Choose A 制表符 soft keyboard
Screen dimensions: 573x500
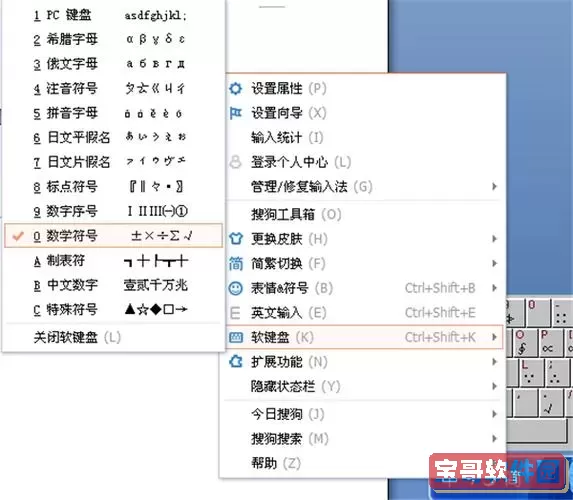pos(113,261)
